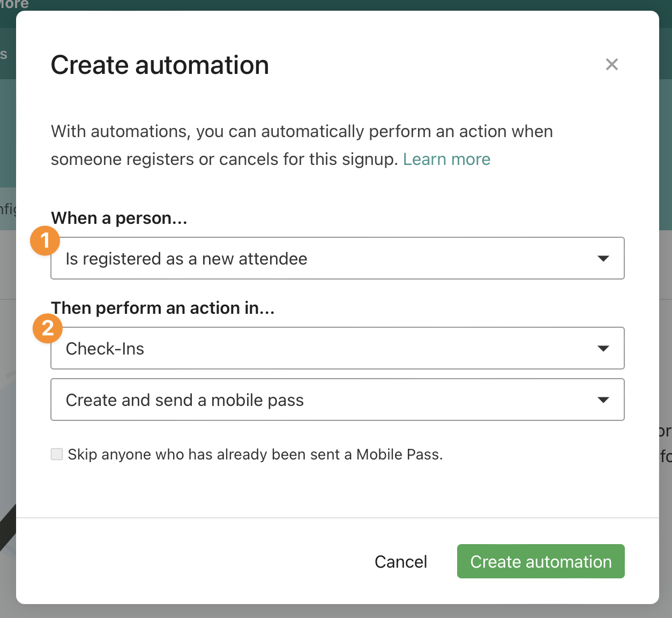Open the 'Is registered as a new attendee' dropdown
Screen dimensions: 672x618
338,258
